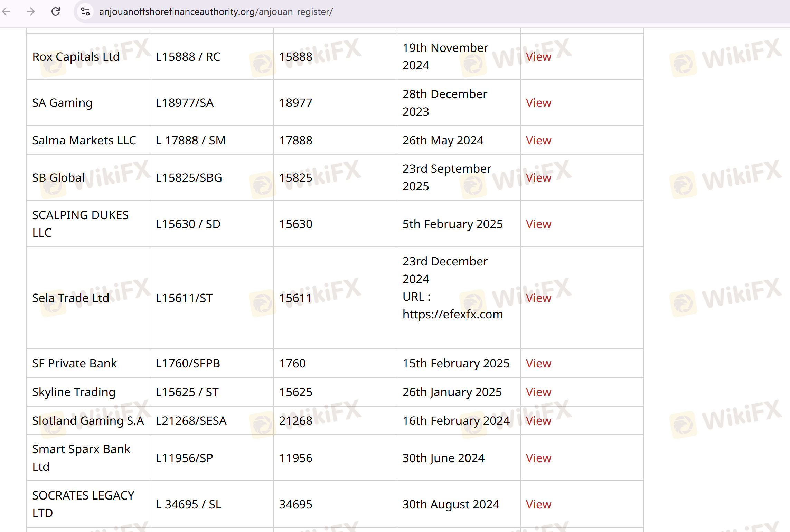Open the View link for Sela Trade Ltd

click(x=538, y=298)
